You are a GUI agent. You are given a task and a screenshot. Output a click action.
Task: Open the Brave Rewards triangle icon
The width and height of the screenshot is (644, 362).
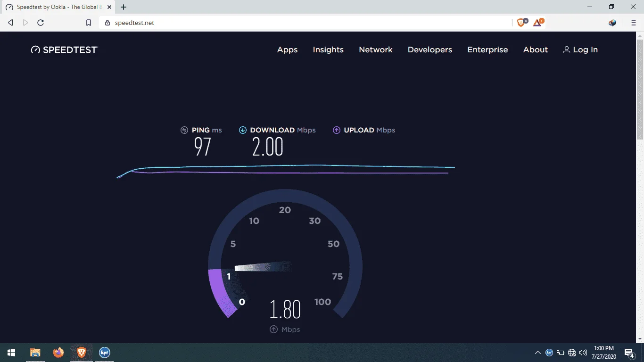coord(538,22)
